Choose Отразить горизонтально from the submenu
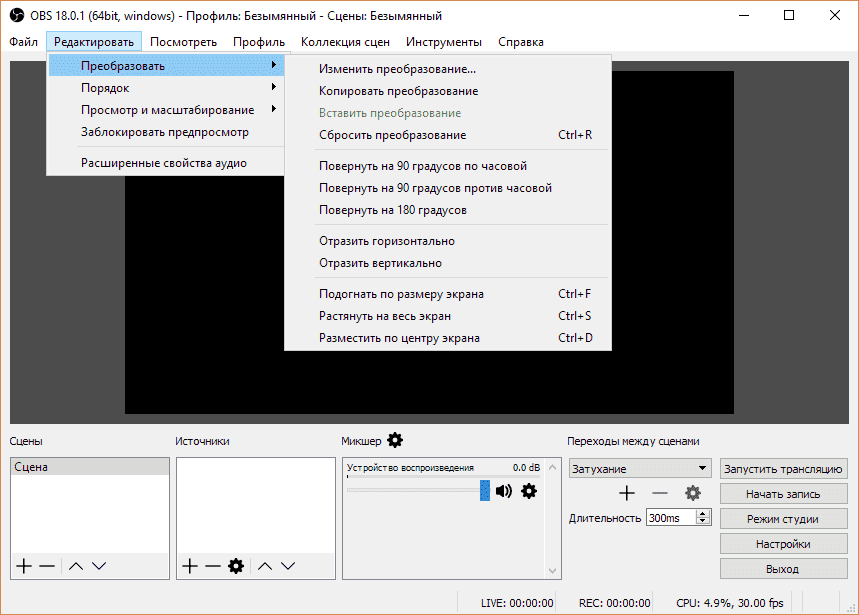The width and height of the screenshot is (859, 615). coord(386,241)
